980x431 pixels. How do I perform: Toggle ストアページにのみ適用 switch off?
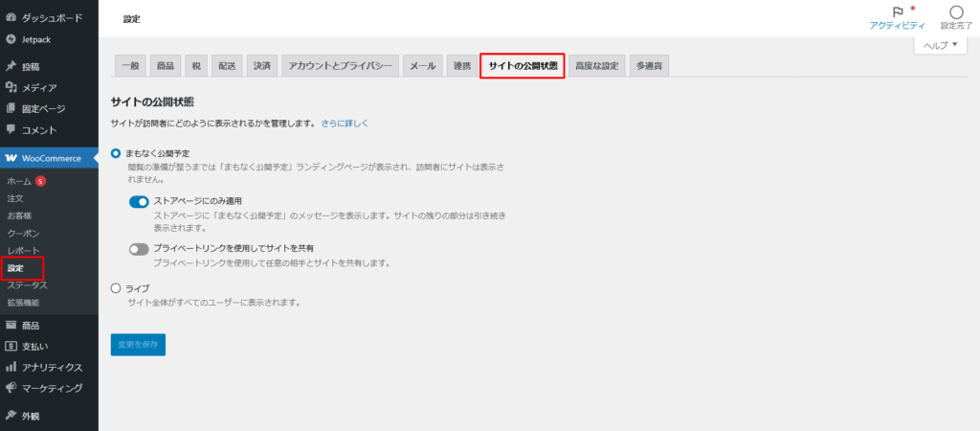[140, 201]
